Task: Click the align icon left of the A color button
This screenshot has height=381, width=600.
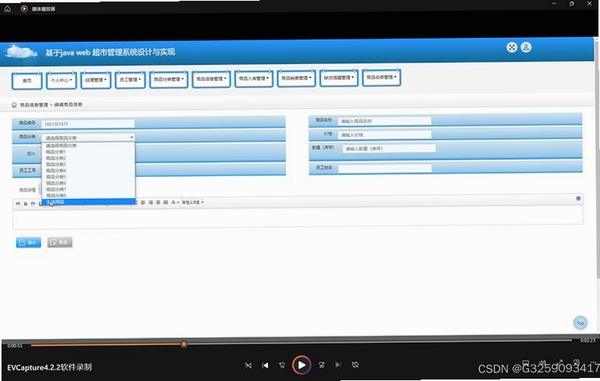Action: (x=166, y=202)
